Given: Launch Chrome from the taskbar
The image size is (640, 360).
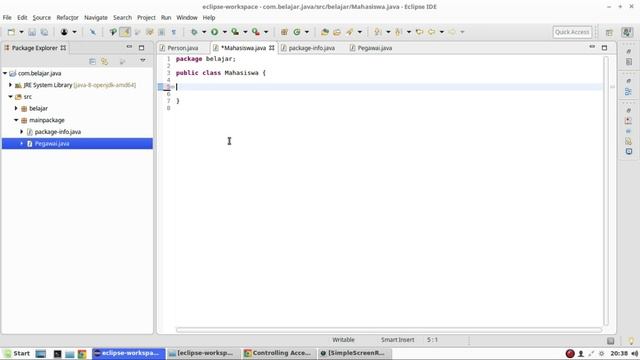Looking at the screenshot, I should [82, 353].
